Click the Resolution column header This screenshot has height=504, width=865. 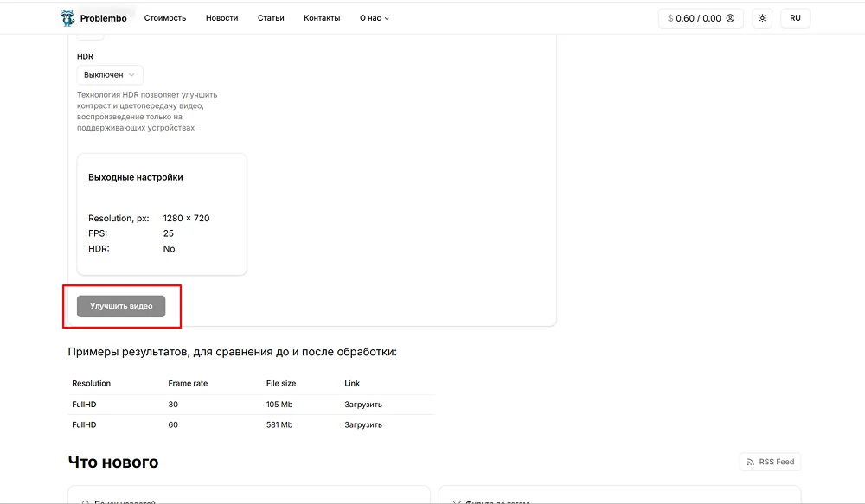point(92,383)
